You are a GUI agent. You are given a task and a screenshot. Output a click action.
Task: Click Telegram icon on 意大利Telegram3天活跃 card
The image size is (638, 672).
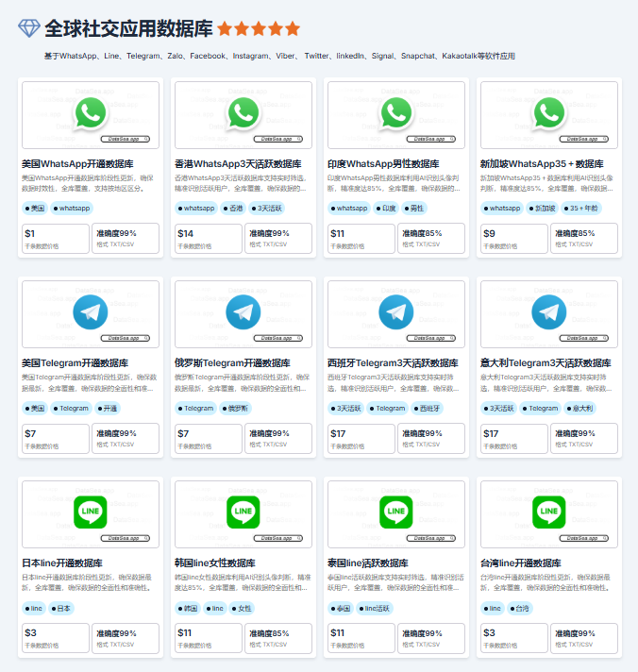[549, 312]
